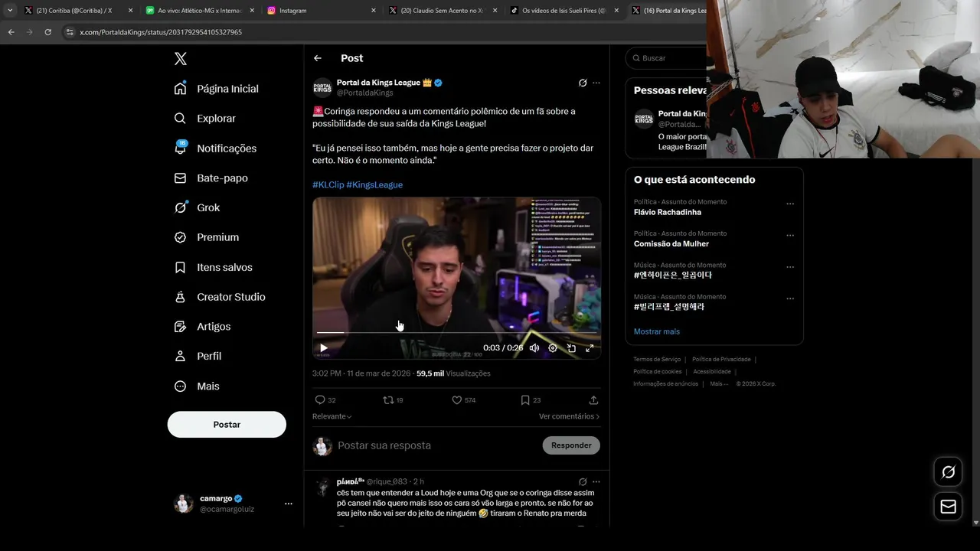Open options for #엔하이픈_일곱이다 trend
980x551 pixels.
(x=790, y=267)
